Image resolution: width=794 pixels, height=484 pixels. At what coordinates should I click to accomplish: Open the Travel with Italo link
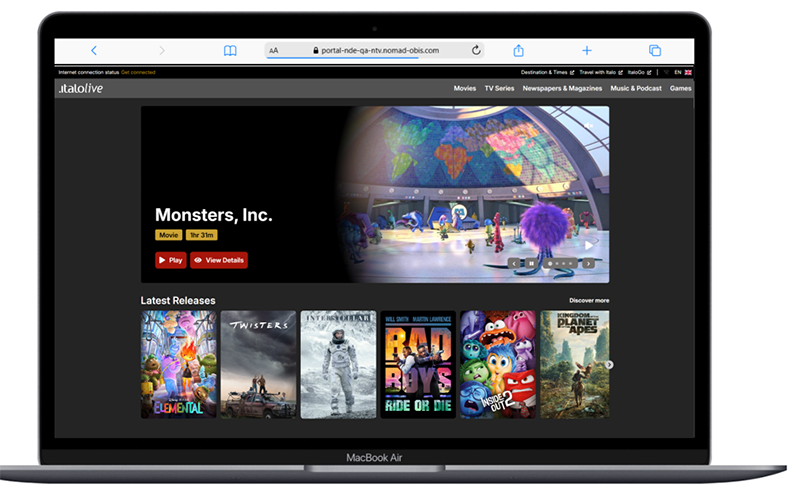pyautogui.click(x=601, y=72)
